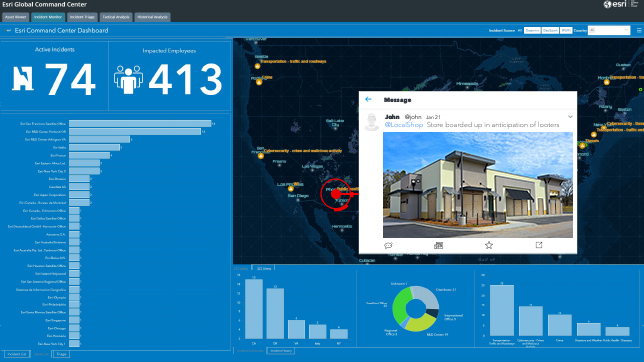Click the retweet icon under the photo

pyautogui.click(x=438, y=245)
